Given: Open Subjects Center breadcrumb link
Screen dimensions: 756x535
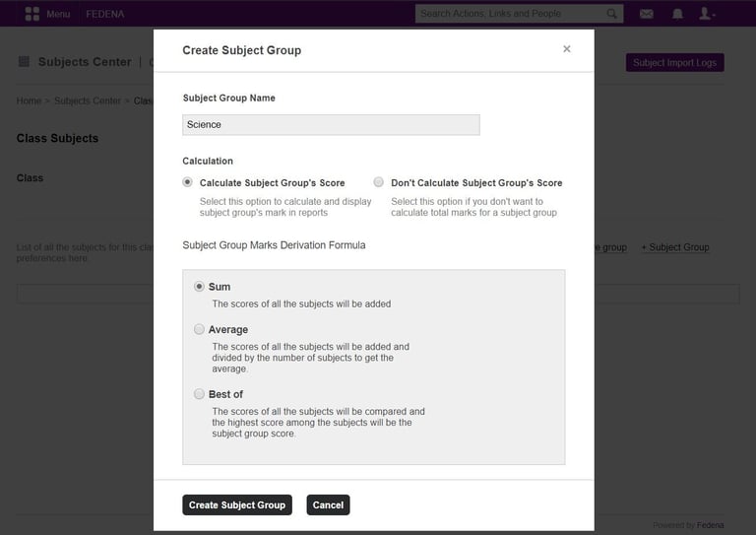Looking at the screenshot, I should pos(88,100).
